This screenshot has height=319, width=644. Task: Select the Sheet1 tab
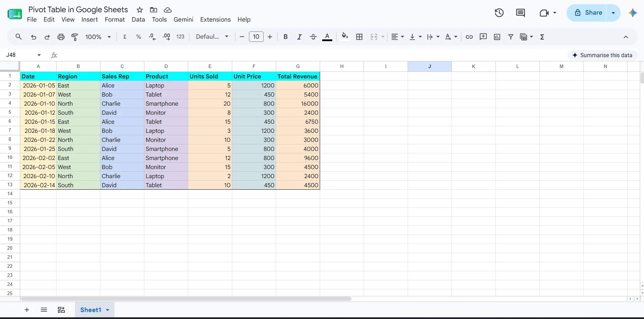pyautogui.click(x=91, y=310)
